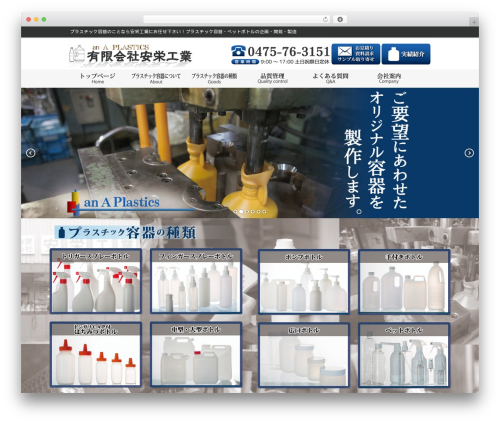Screen dimensions: 500x423
Task: Click the reload icon in the address bar
Action: pyautogui.click(x=325, y=20)
